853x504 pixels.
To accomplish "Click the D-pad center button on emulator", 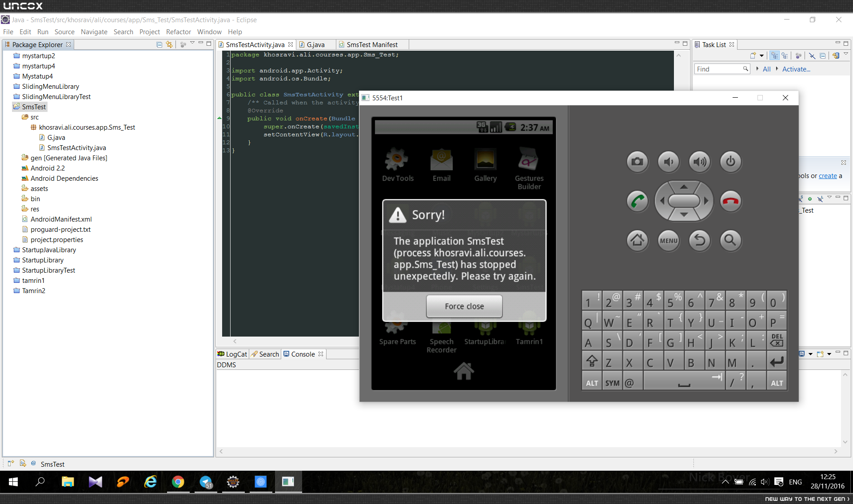I will pyautogui.click(x=684, y=201).
